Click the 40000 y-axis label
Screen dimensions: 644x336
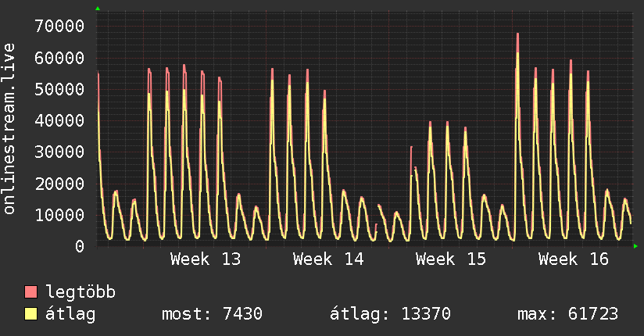[59, 121]
